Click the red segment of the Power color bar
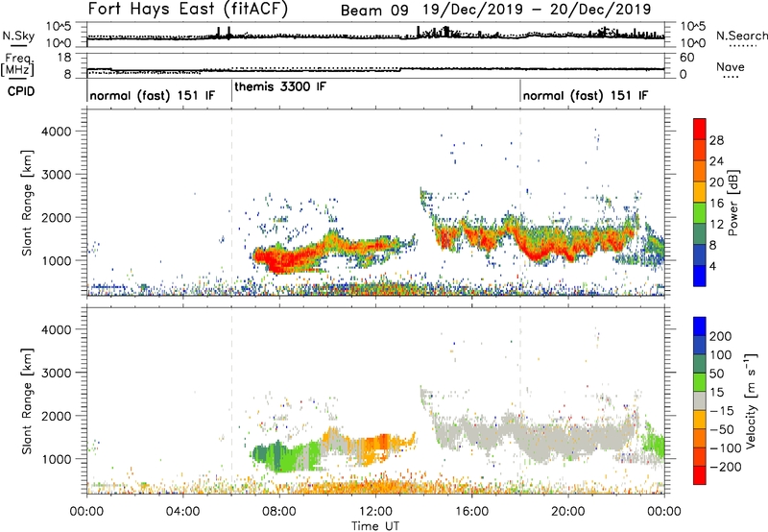The width and height of the screenshot is (768, 532). (x=700, y=129)
